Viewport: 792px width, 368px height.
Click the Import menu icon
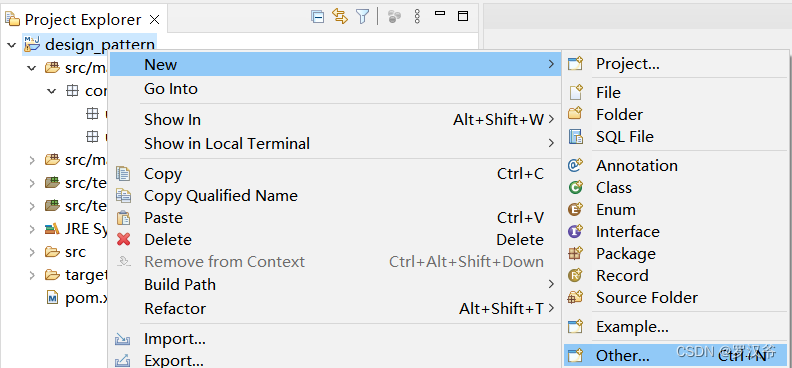[x=123, y=339]
